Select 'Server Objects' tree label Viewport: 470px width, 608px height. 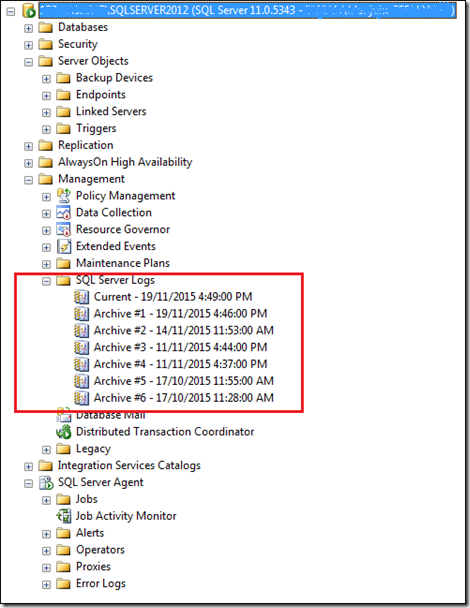coord(93,61)
